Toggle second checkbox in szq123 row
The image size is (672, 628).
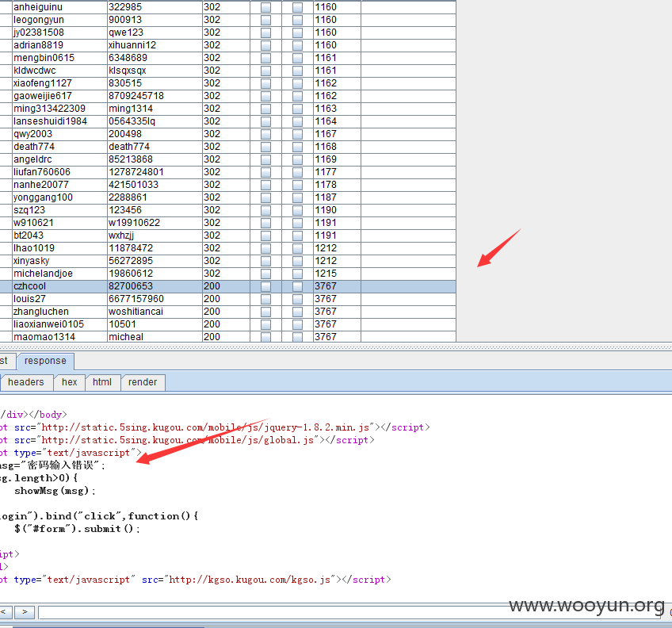297,210
